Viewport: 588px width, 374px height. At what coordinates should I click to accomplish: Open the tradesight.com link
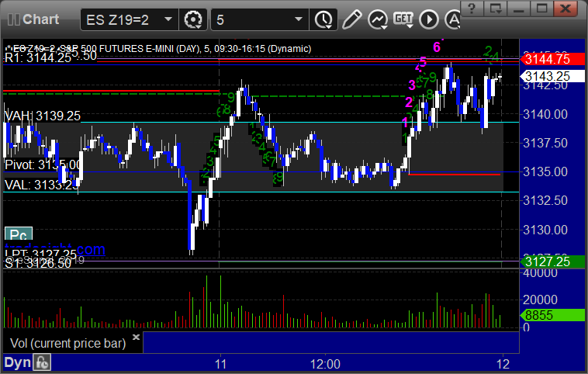click(55, 249)
